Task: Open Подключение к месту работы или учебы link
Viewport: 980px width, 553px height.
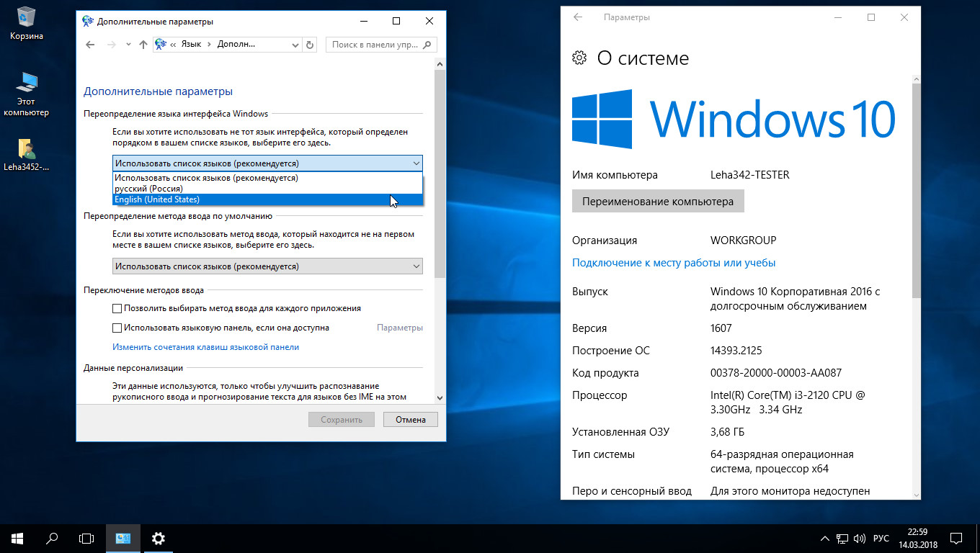Action: pos(674,263)
